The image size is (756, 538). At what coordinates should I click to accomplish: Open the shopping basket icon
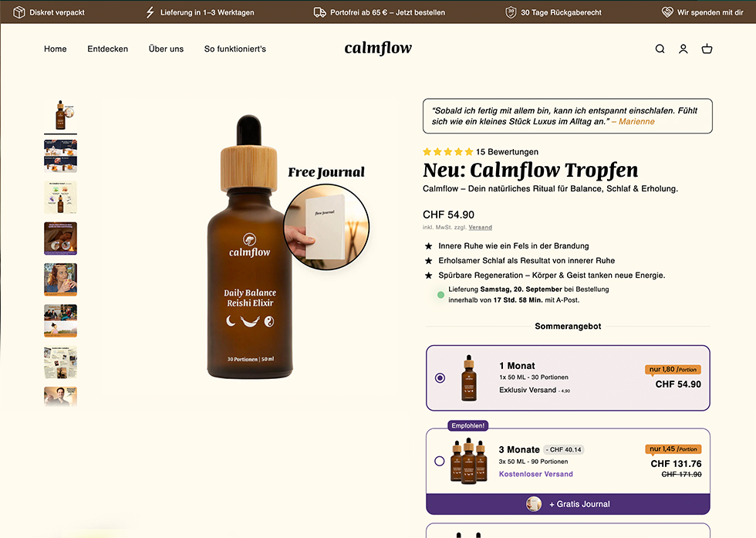(707, 49)
